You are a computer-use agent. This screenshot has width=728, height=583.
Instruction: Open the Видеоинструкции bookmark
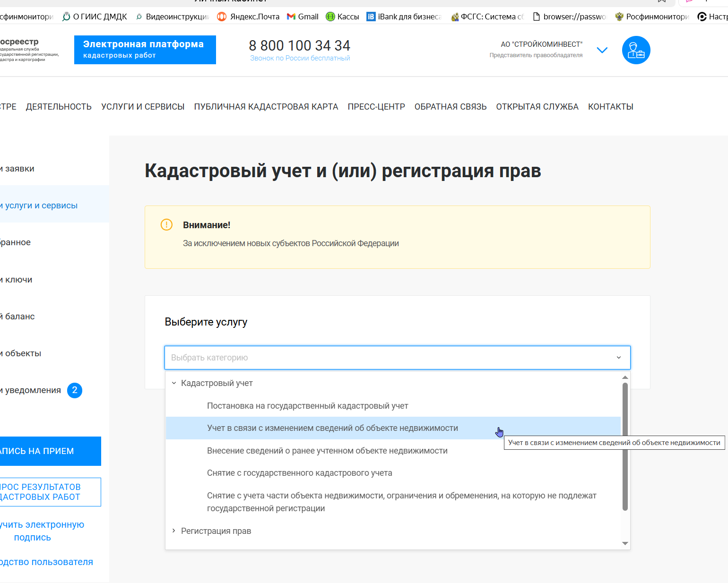pos(172,17)
